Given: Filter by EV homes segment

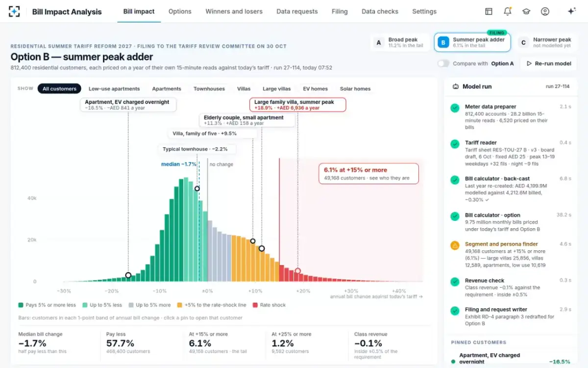Looking at the screenshot, I should (316, 89).
